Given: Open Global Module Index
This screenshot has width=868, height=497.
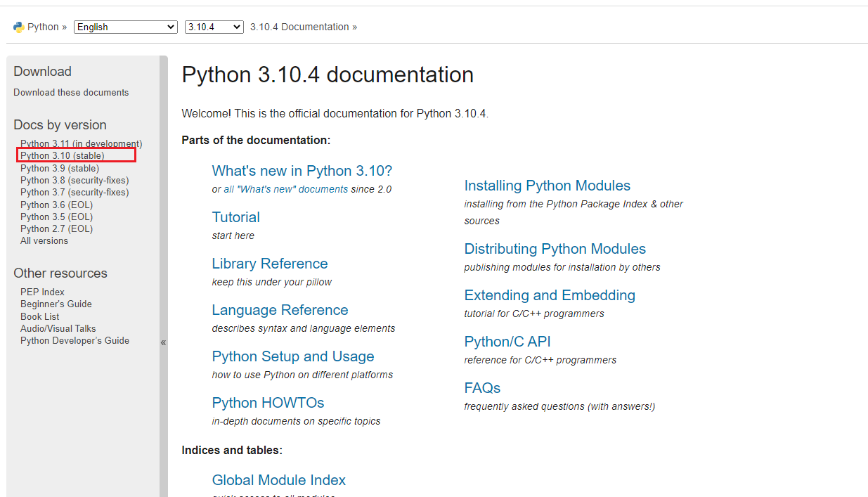Looking at the screenshot, I should 278,480.
